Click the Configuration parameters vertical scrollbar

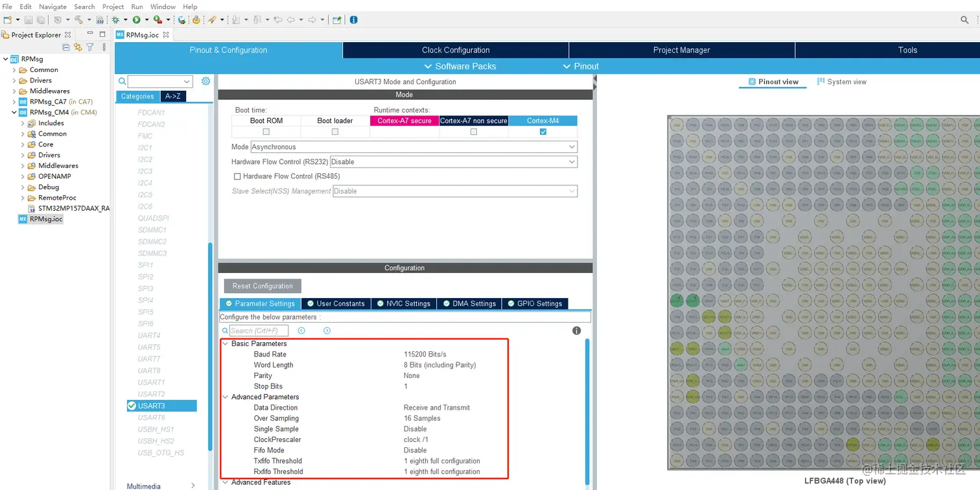[587, 412]
